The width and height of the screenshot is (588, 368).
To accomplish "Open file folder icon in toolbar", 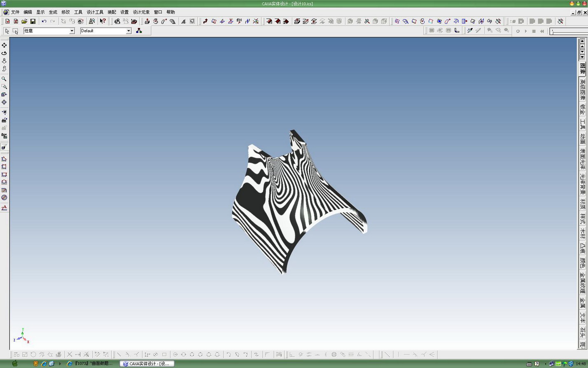I will [24, 21].
